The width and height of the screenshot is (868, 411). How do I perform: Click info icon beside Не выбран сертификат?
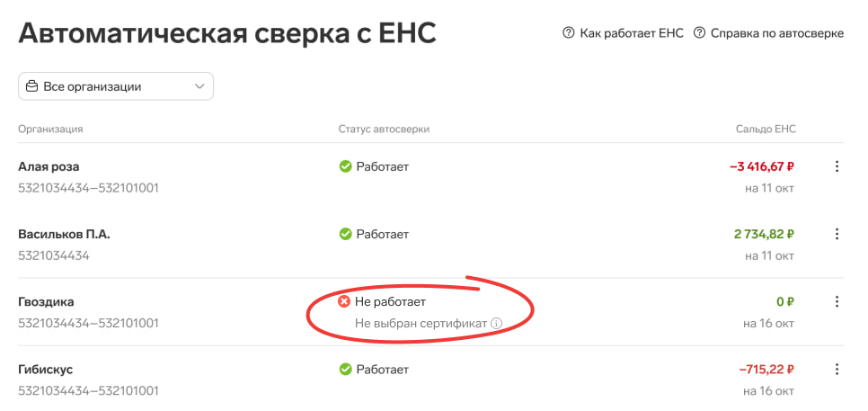[497, 323]
